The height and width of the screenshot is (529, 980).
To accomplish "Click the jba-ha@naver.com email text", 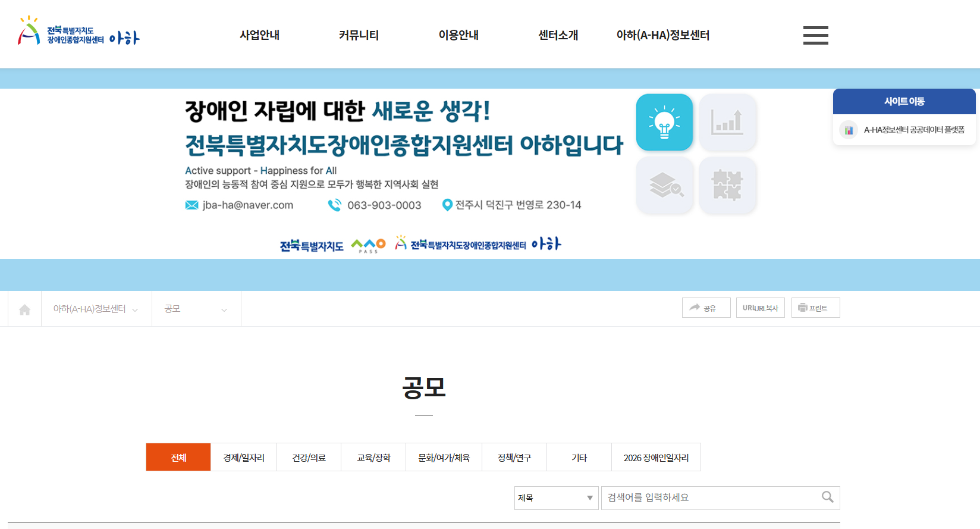I will [x=248, y=205].
